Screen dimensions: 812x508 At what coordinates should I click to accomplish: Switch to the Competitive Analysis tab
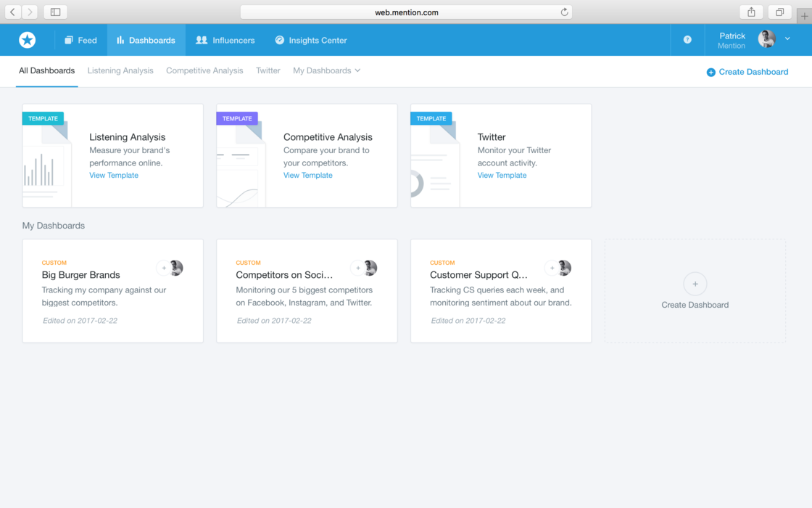point(204,70)
